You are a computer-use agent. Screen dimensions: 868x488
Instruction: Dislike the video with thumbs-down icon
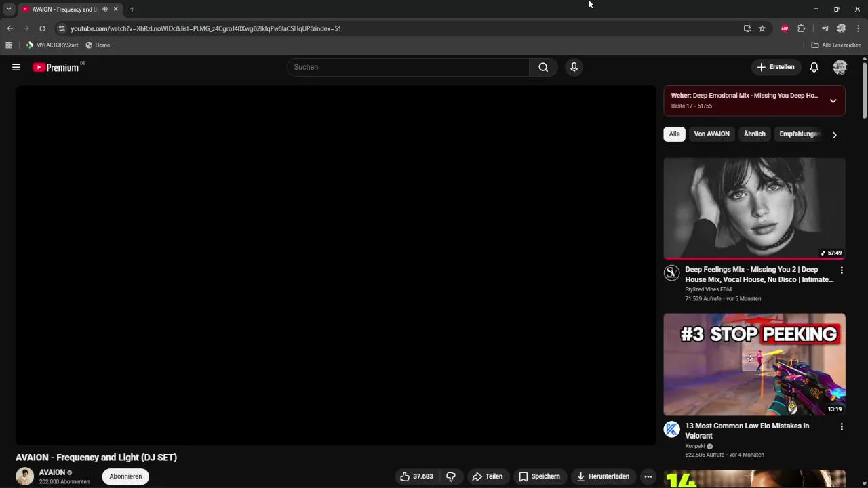450,476
